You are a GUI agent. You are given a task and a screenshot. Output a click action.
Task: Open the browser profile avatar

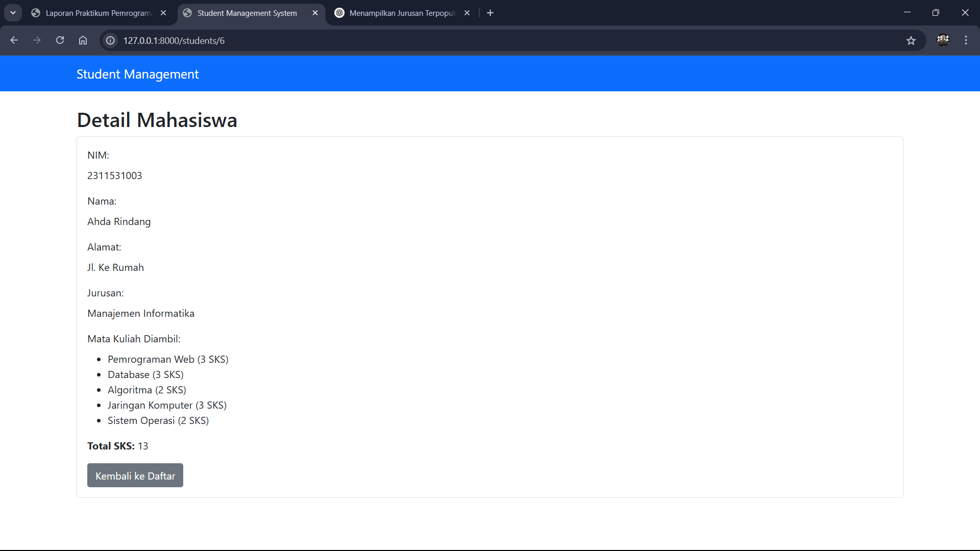943,40
